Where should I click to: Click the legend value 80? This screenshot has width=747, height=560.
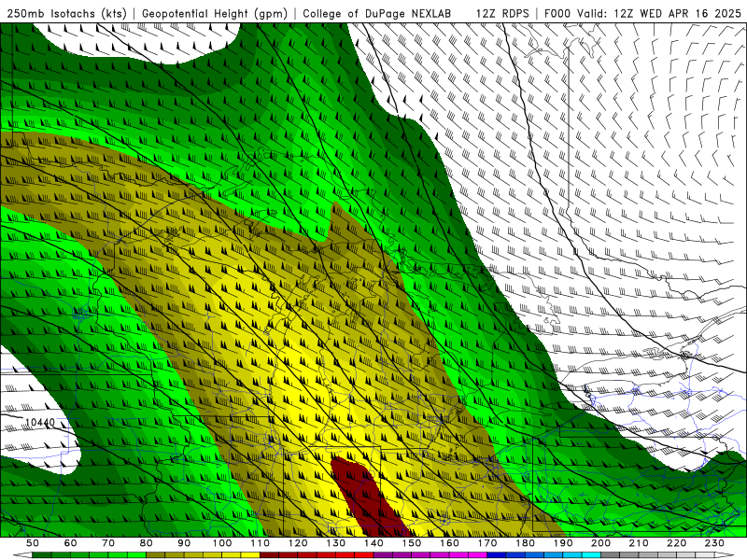coord(146,543)
